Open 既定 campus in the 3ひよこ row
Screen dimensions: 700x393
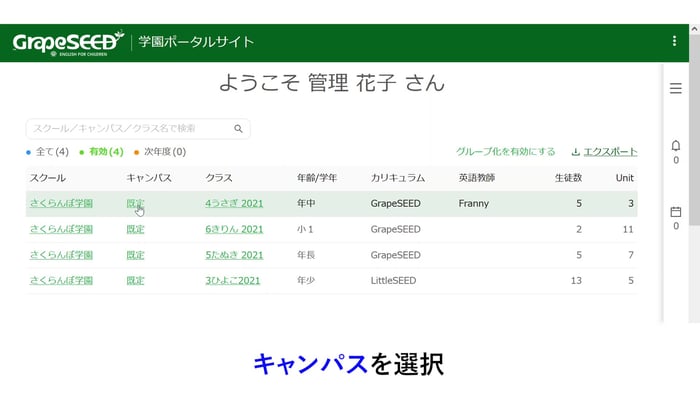(x=135, y=280)
